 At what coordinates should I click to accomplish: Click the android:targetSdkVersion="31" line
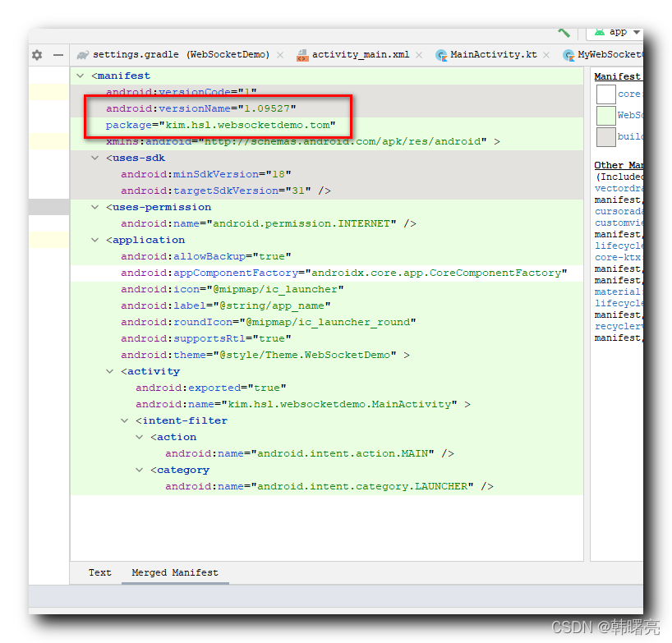click(x=225, y=191)
